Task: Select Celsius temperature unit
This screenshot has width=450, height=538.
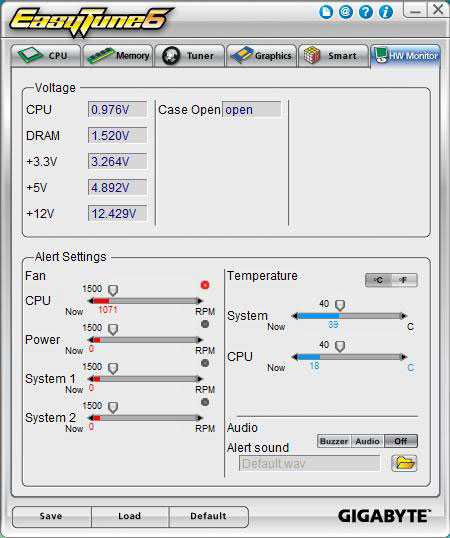Action: pos(379,280)
